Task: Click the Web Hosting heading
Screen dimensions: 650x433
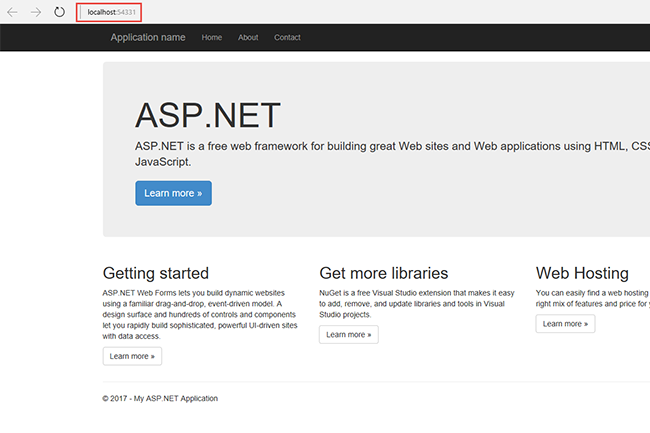Action: pyautogui.click(x=582, y=273)
